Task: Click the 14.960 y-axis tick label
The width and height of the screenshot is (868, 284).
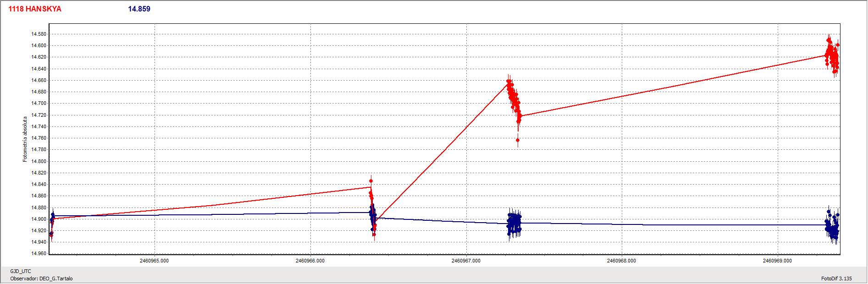Action: click(39, 253)
